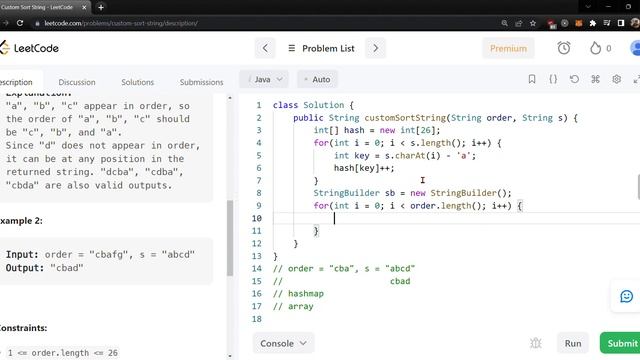The image size is (640, 360).
Task: Click the description panel scrollbar thumb
Action: 230,238
